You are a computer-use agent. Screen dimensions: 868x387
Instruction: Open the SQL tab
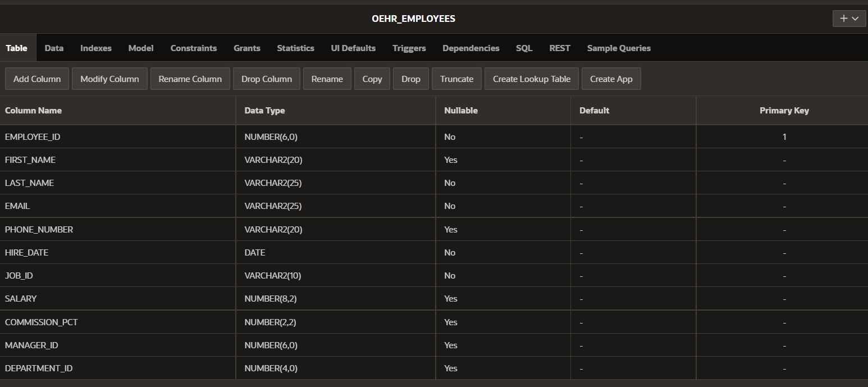click(523, 48)
